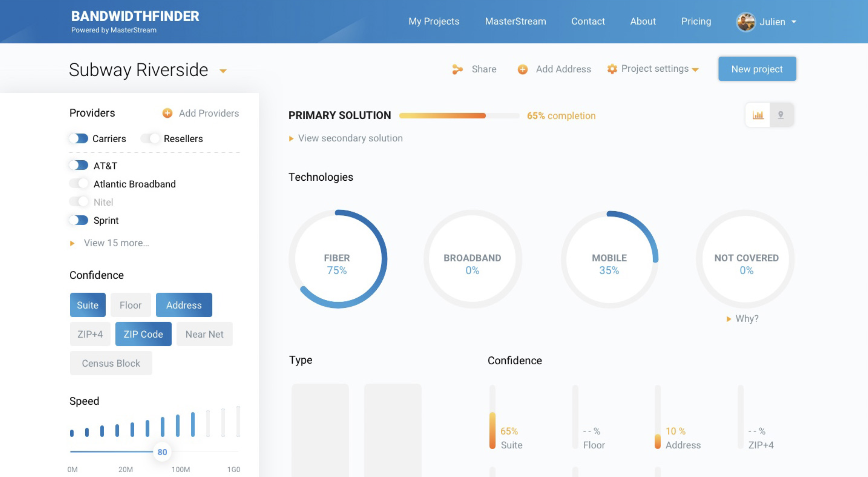Expand View 15 more providers

pyautogui.click(x=116, y=243)
